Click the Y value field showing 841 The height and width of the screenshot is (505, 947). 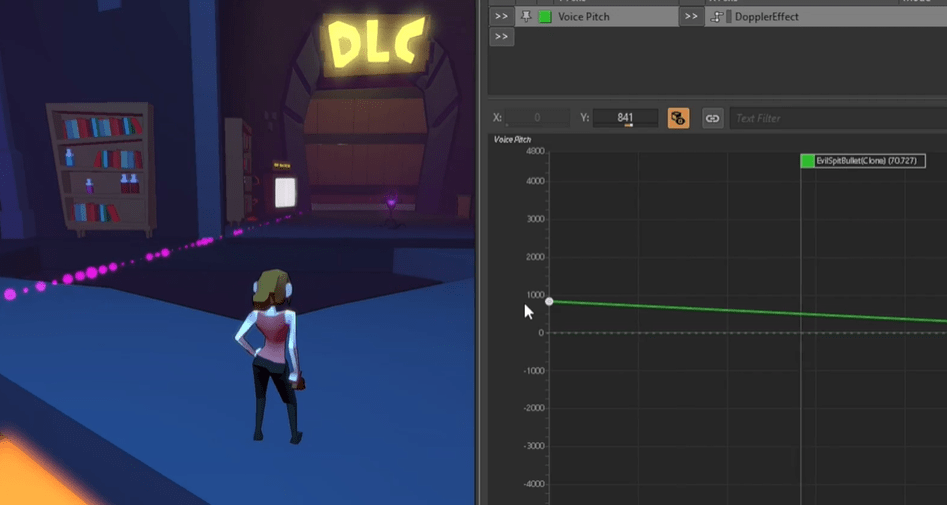coord(625,118)
